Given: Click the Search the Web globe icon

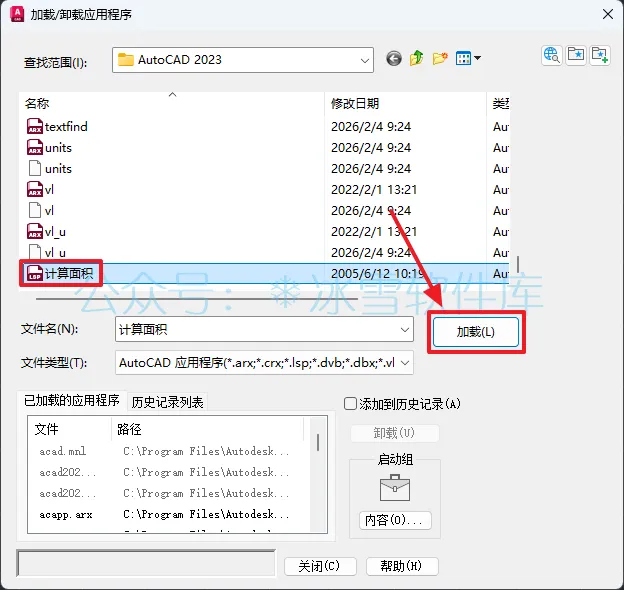Looking at the screenshot, I should [552, 55].
